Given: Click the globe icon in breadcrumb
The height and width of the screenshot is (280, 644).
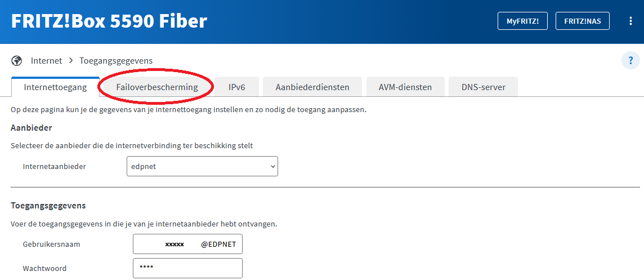Looking at the screenshot, I should point(17,60).
